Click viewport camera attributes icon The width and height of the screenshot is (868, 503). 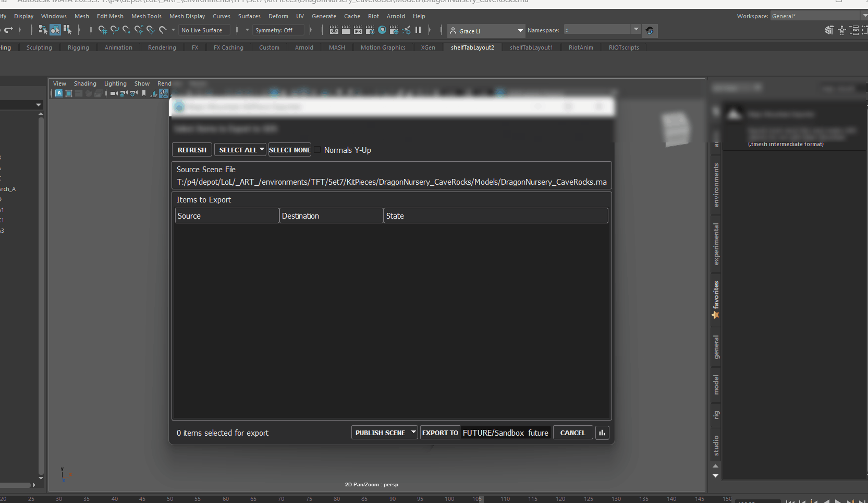pos(134,93)
